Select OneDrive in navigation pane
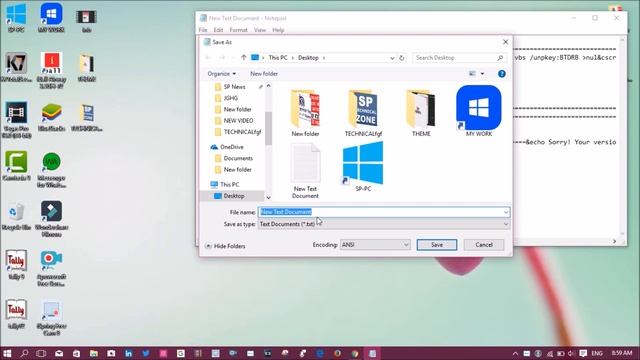Viewport: 640px width, 360px height. pos(231,147)
